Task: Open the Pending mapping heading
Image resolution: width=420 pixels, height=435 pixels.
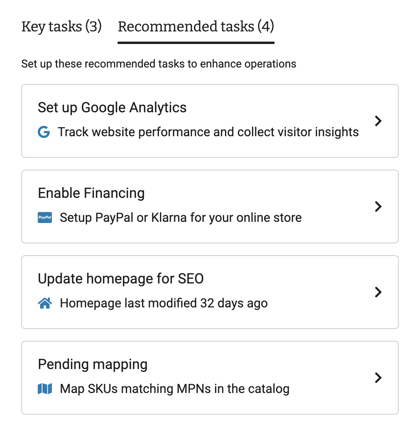Action: [x=93, y=365]
